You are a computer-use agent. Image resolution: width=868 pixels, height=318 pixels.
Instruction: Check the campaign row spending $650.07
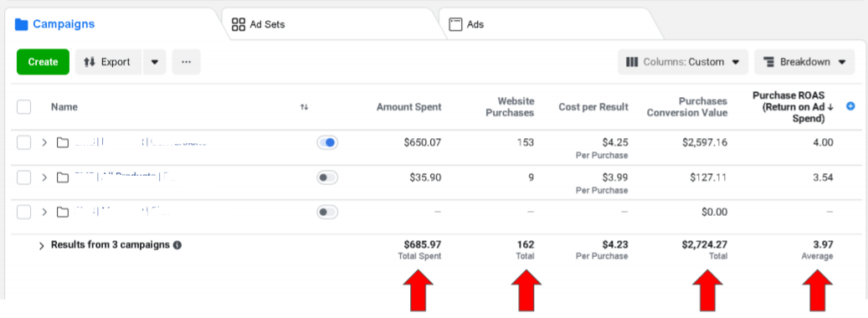(23, 143)
